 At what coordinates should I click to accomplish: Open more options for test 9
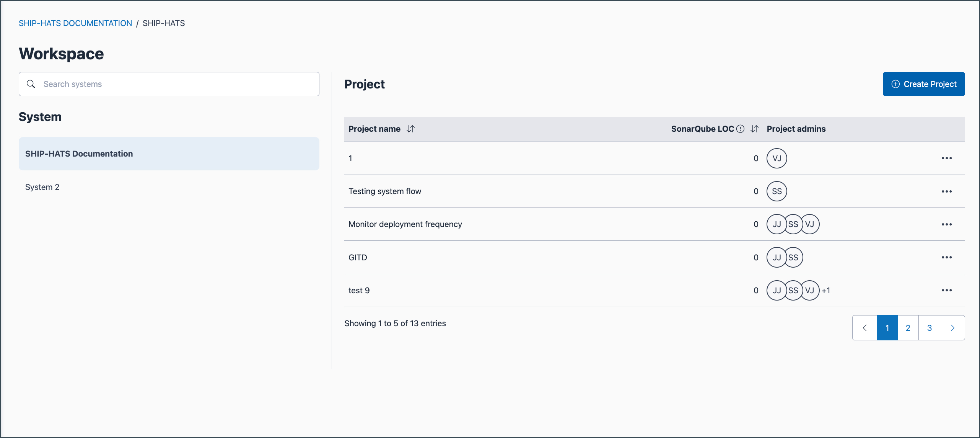click(947, 290)
